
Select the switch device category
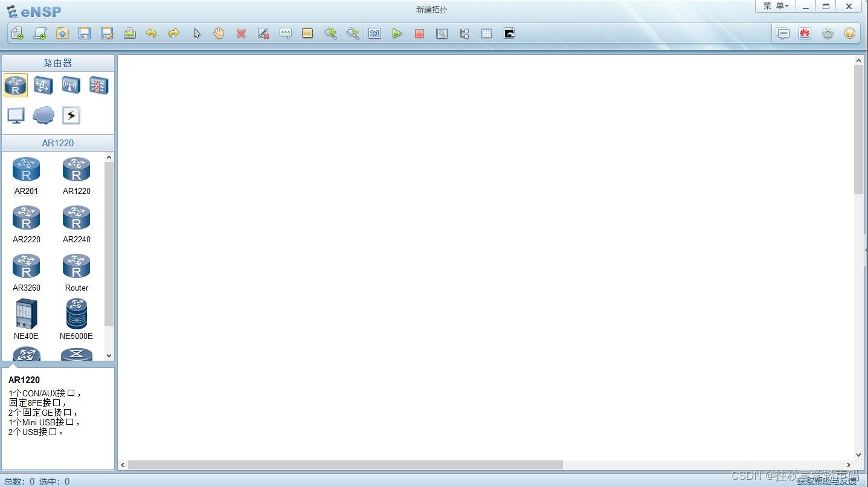(x=43, y=85)
